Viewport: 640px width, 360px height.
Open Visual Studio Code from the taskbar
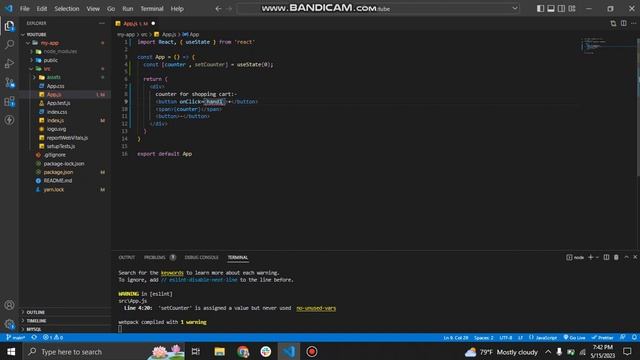point(289,351)
